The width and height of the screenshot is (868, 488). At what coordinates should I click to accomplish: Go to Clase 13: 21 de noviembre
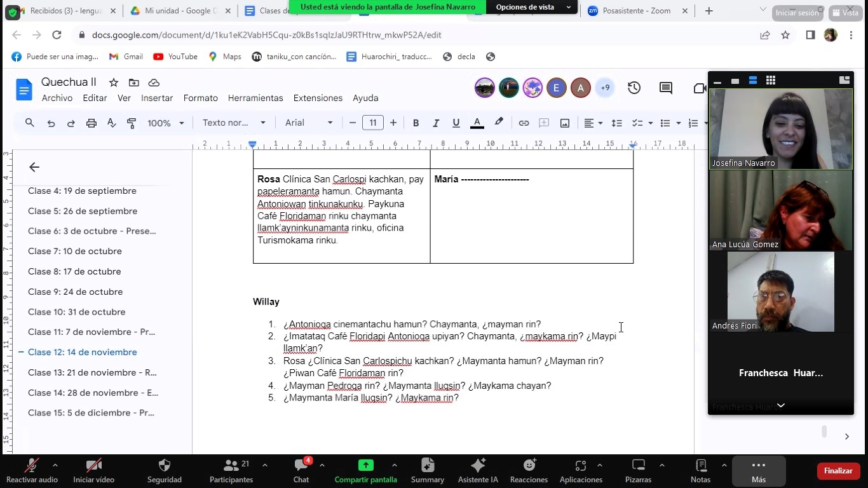pyautogui.click(x=92, y=372)
